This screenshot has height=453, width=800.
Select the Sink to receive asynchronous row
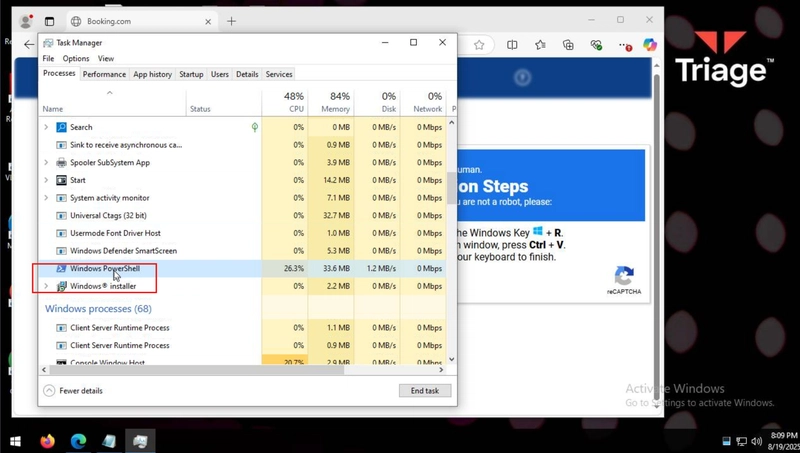(x=242, y=145)
